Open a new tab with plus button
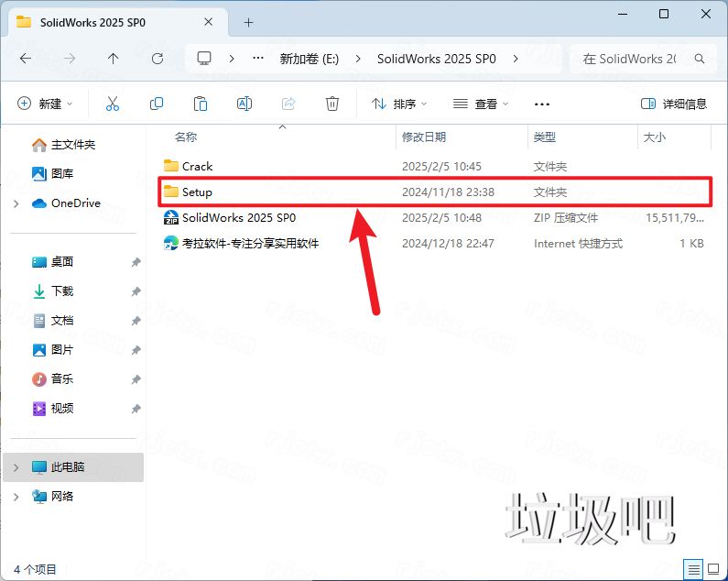The width and height of the screenshot is (728, 581). click(248, 22)
